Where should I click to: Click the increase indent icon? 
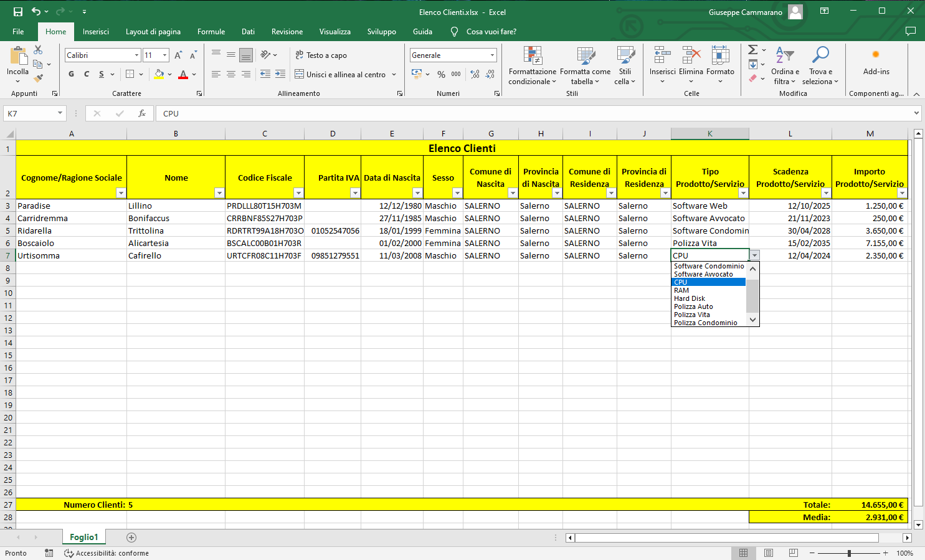tap(280, 74)
